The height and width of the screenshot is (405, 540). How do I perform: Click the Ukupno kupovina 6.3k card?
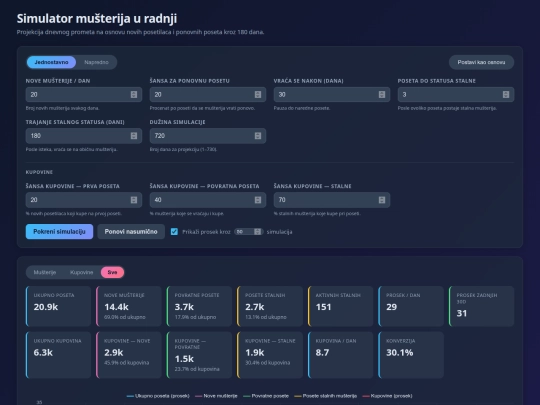[59, 355]
